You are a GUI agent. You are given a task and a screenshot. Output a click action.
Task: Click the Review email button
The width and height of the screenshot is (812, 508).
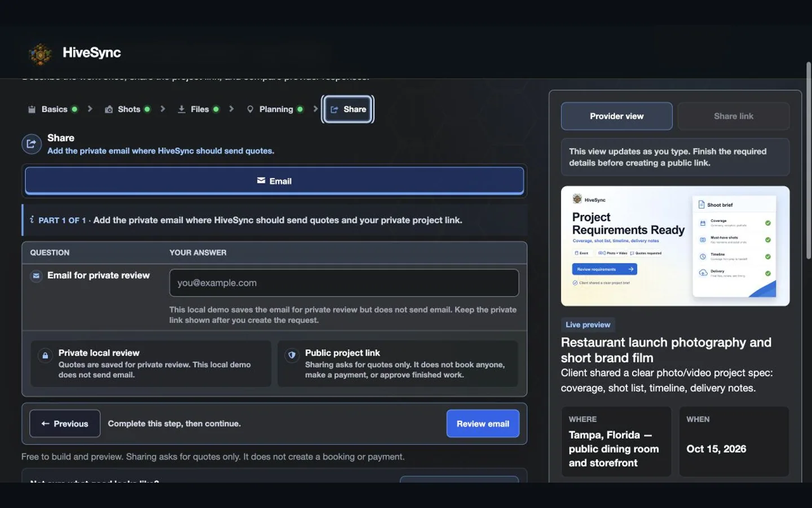coord(483,423)
